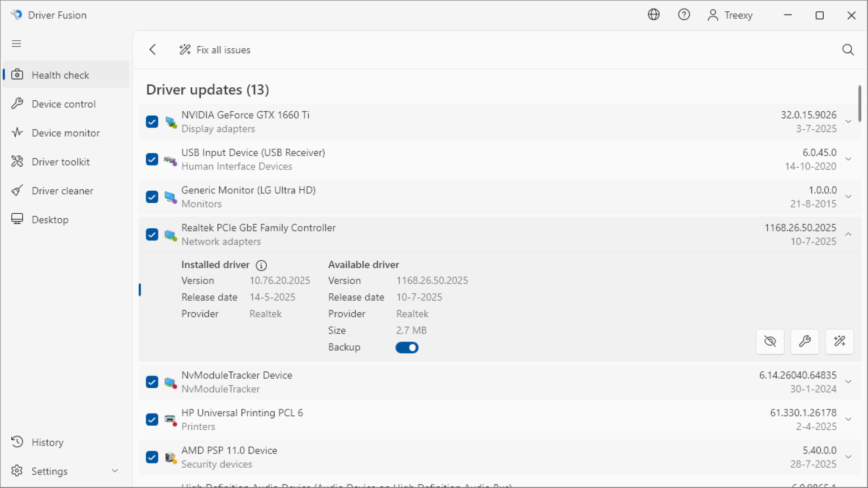Collapse Realtek PCIe GbE Family Controller details
Screen dimensions: 868x488
click(x=848, y=234)
